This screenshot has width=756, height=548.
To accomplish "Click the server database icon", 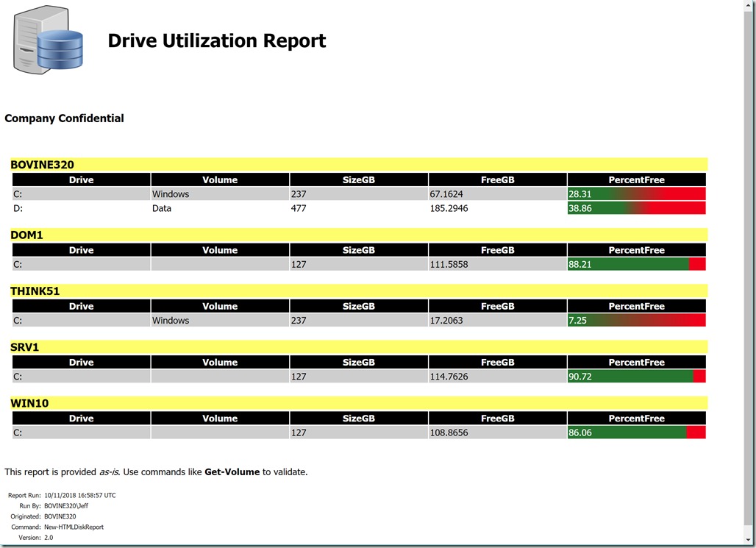I will click(x=49, y=40).
